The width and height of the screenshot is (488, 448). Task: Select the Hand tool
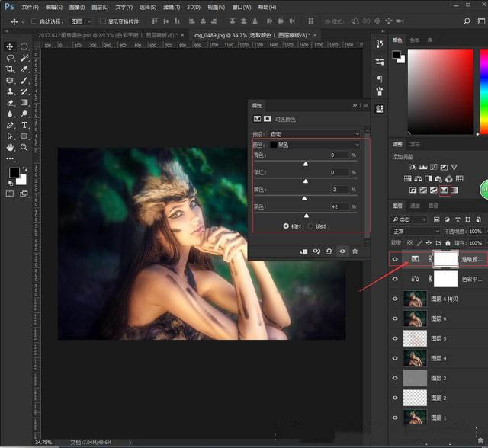[10, 146]
